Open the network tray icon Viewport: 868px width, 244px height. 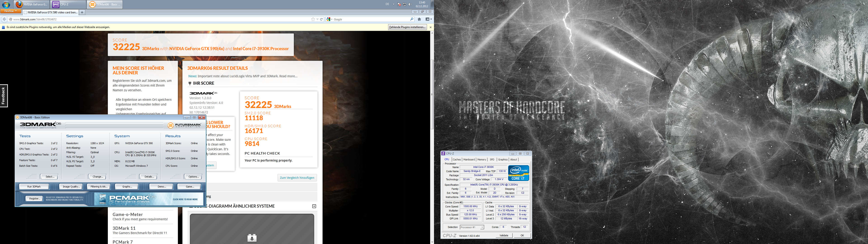click(405, 4)
